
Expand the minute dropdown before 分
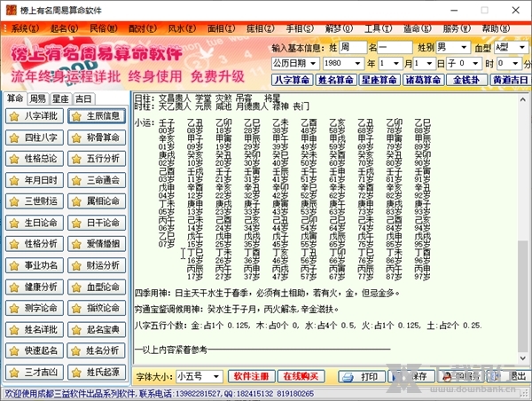[515, 64]
